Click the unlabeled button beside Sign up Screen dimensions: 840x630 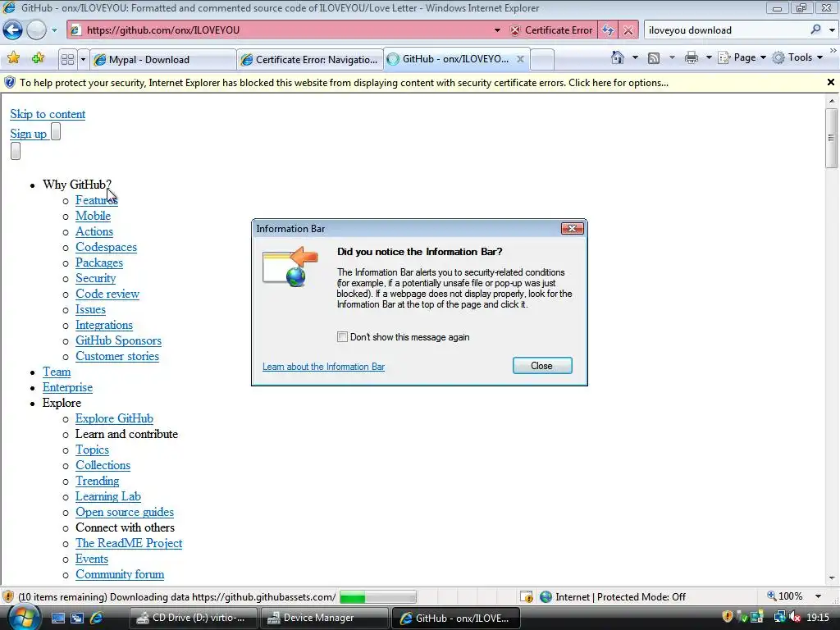coord(56,131)
